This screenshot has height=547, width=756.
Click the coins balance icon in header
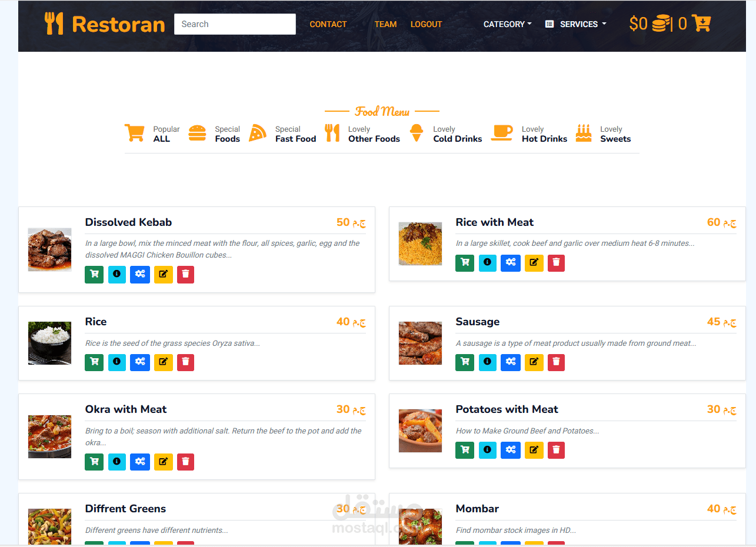(662, 24)
